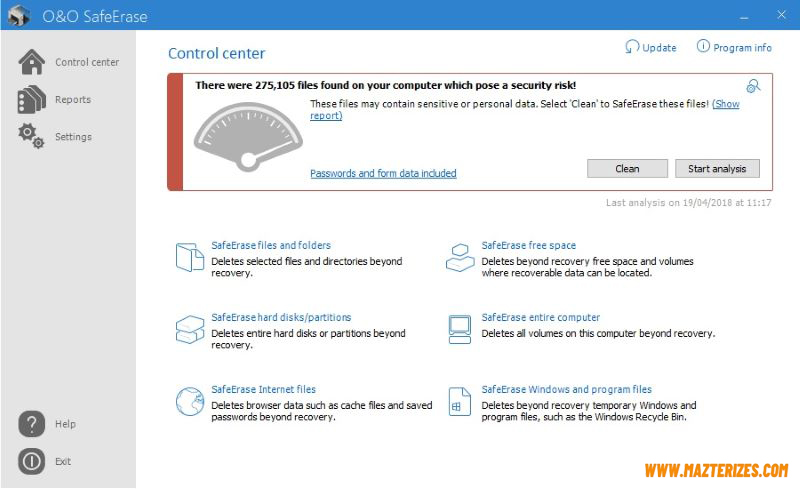This screenshot has width=800, height=489.
Task: Click the SafeErase free space icon
Action: coord(460,257)
